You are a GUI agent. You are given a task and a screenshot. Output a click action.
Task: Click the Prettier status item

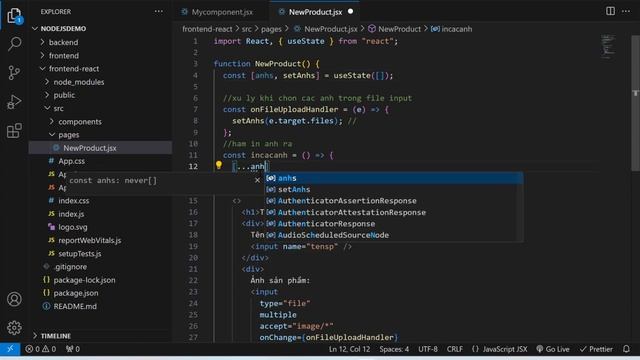point(596,349)
